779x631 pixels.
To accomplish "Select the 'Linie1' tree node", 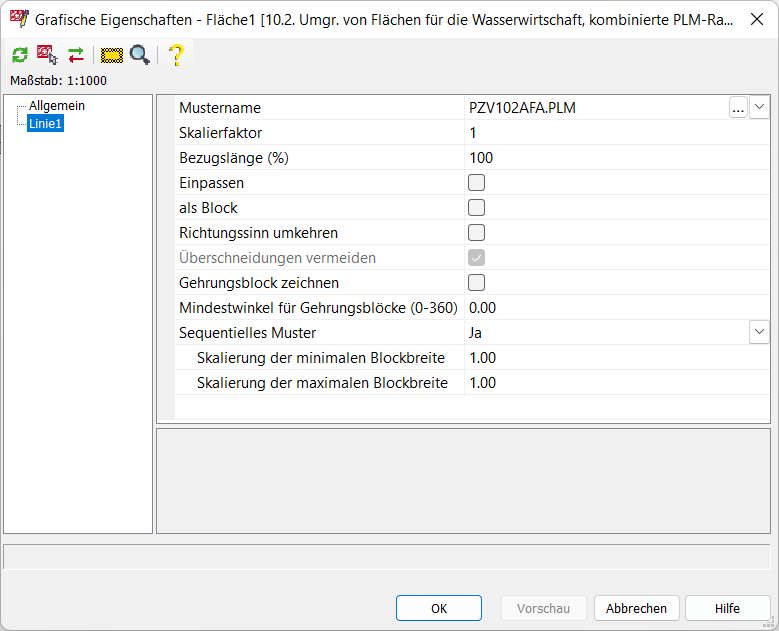I will coord(46,123).
